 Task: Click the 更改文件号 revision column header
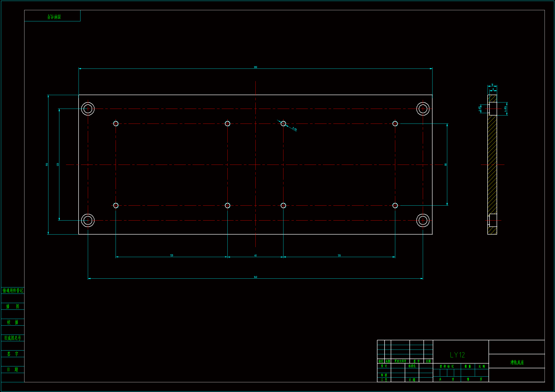coord(400,361)
